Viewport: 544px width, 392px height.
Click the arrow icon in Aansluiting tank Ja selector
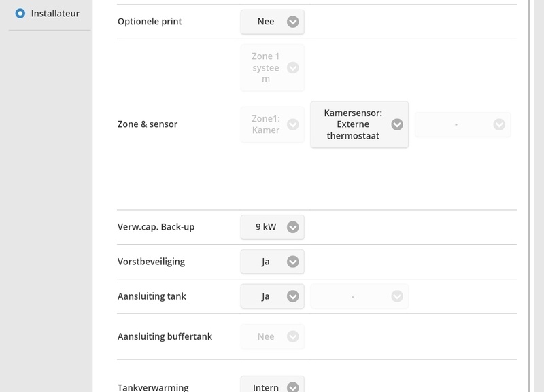(x=292, y=296)
